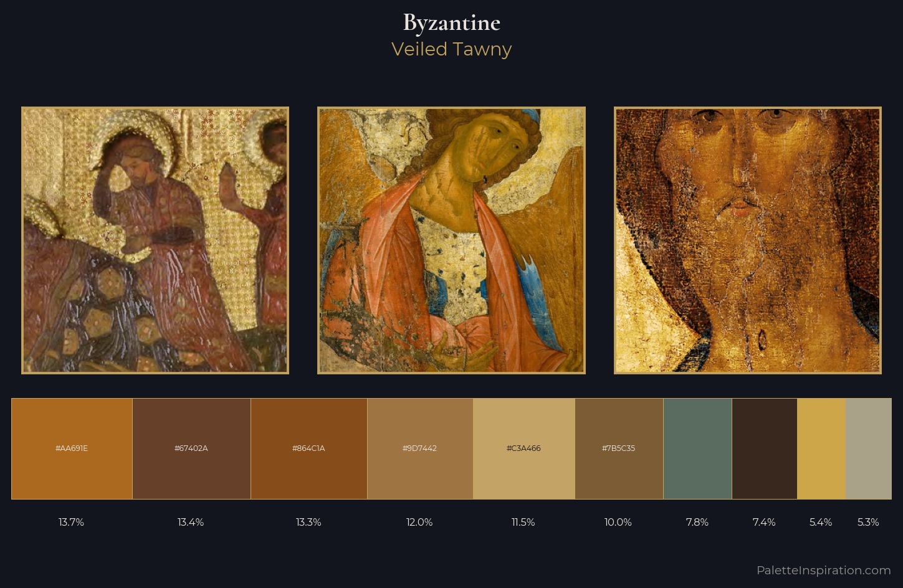The width and height of the screenshot is (903, 588).
Task: Choose the golden yellow swatch above 5.4%
Action: [821, 448]
